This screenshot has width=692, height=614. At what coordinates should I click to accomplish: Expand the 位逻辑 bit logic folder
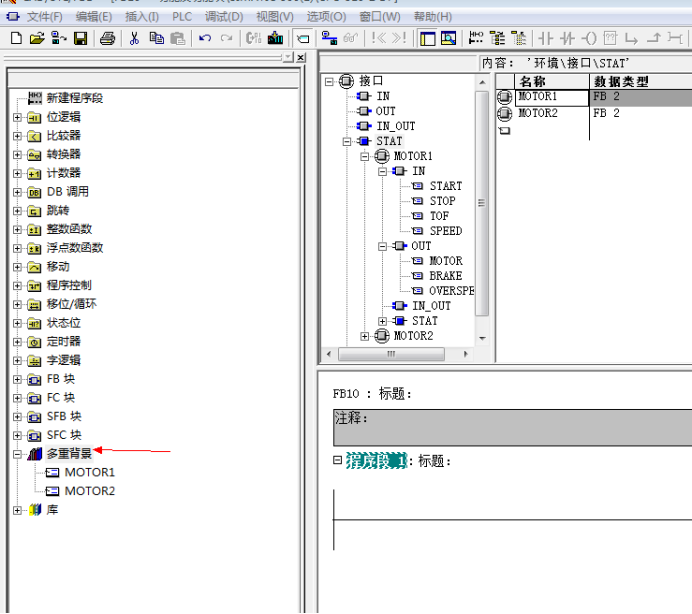(x=17, y=117)
